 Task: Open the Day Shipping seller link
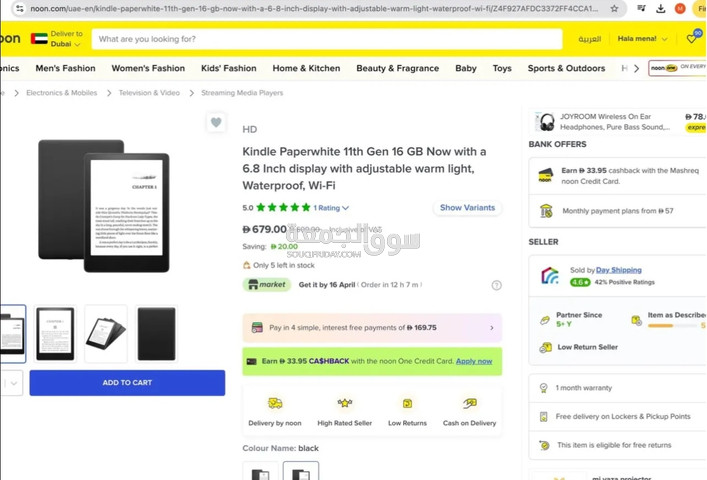[x=619, y=270]
